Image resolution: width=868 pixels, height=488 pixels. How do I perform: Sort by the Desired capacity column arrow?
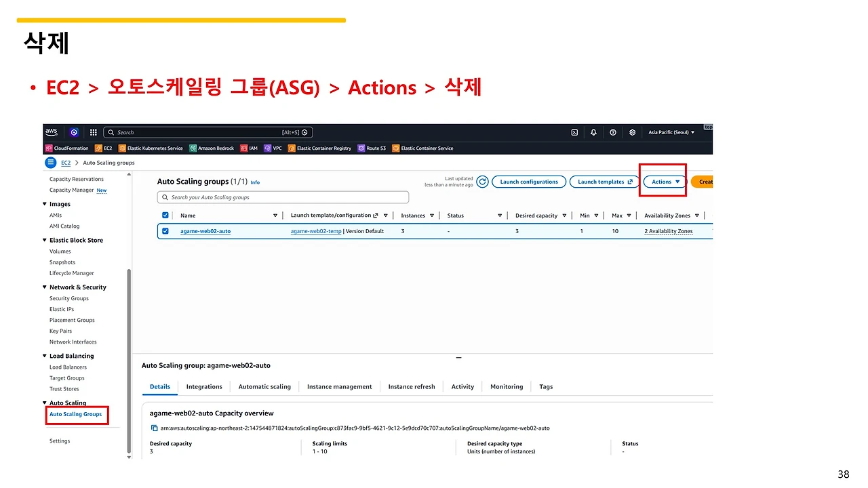[x=564, y=216]
